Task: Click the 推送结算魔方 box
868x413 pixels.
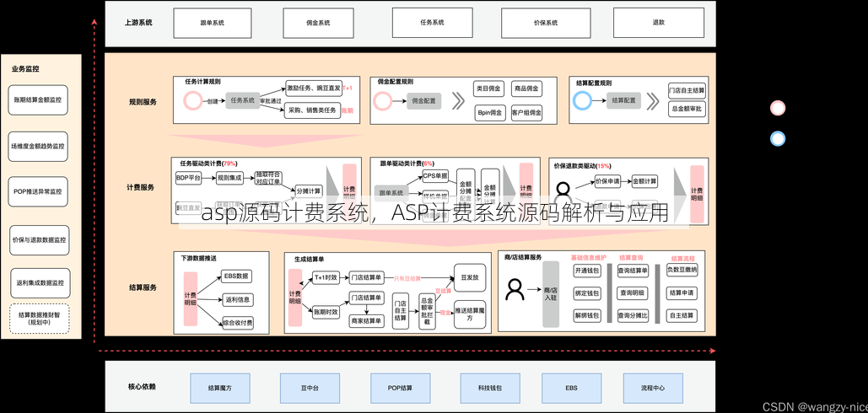Action: point(469,313)
